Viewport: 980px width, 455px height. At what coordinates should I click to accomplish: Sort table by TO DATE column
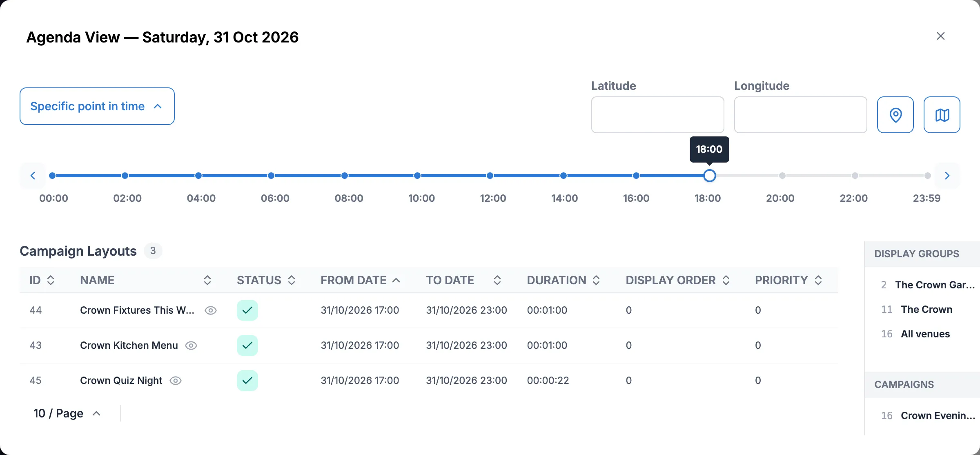coord(497,280)
